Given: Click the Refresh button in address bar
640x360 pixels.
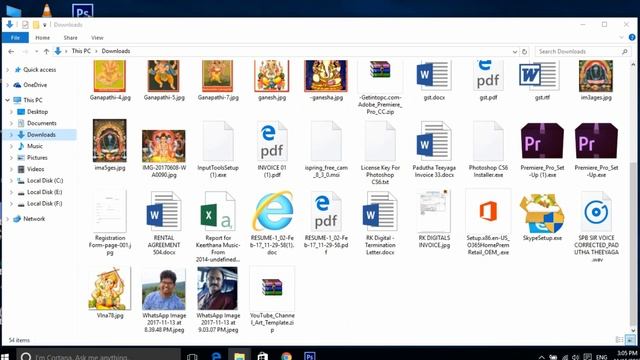Looking at the screenshot, I should (x=524, y=51).
